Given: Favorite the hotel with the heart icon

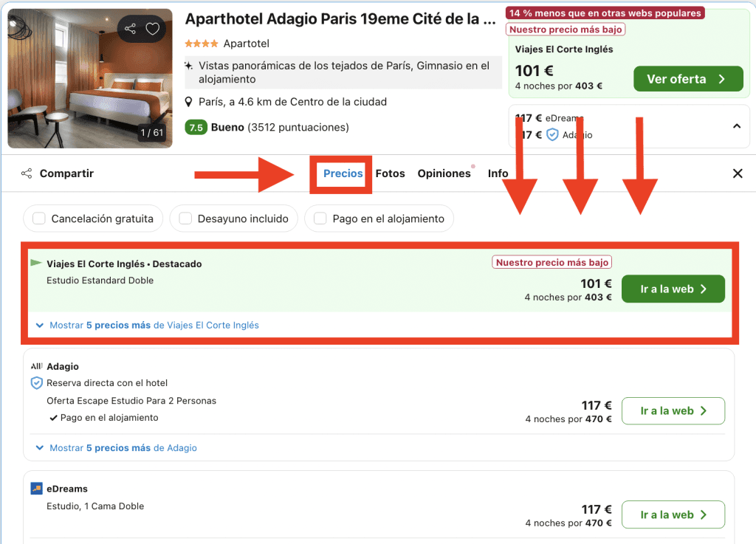Looking at the screenshot, I should (x=153, y=29).
